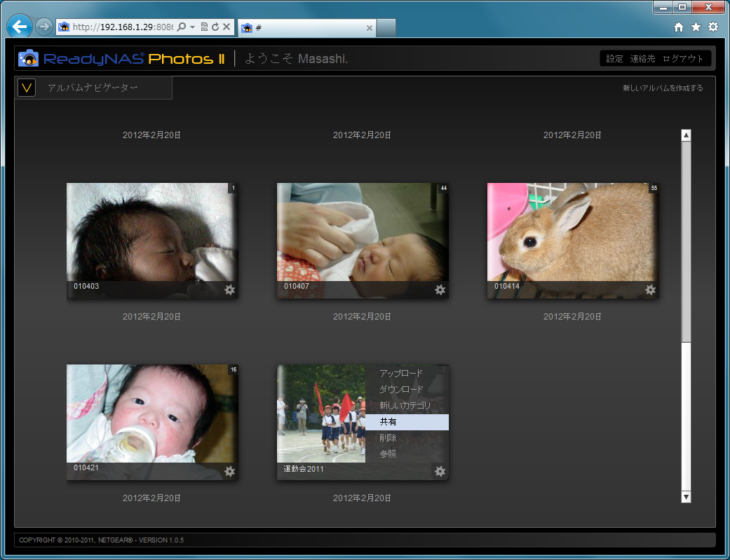
Task: Open browser tools gear menu
Action: pos(712,27)
